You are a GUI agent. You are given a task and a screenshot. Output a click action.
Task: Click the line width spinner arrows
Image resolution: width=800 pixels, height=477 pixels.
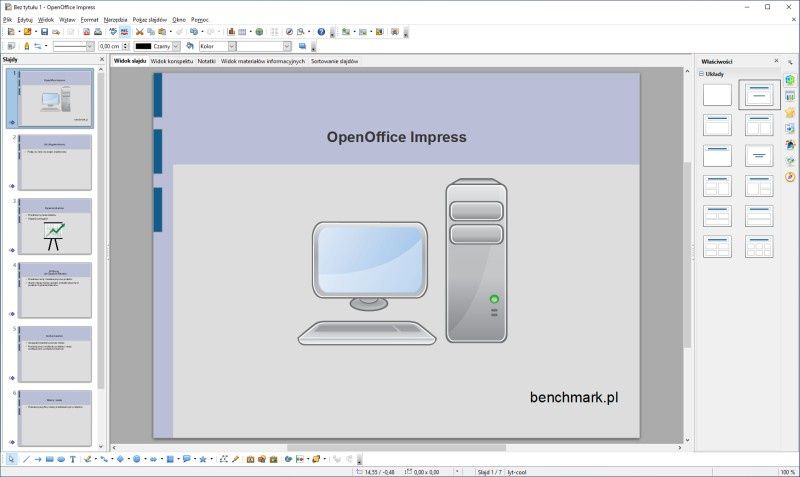tap(126, 46)
